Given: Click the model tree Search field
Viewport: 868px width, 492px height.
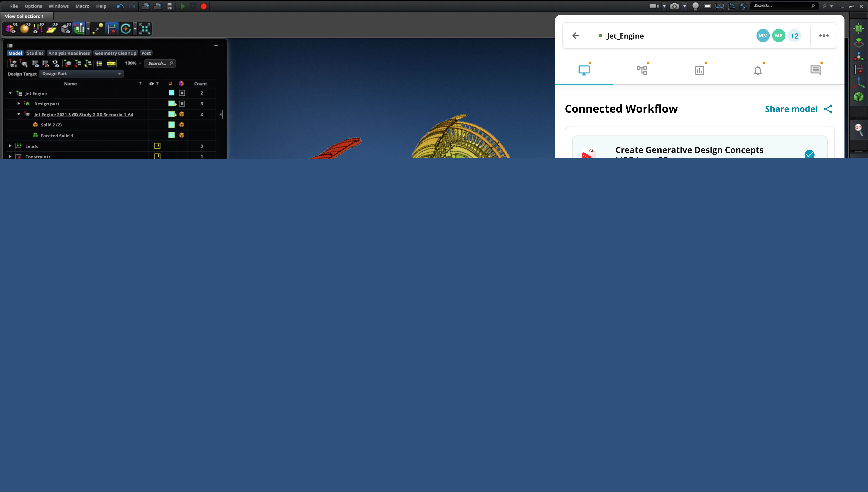Looking at the screenshot, I should 160,63.
